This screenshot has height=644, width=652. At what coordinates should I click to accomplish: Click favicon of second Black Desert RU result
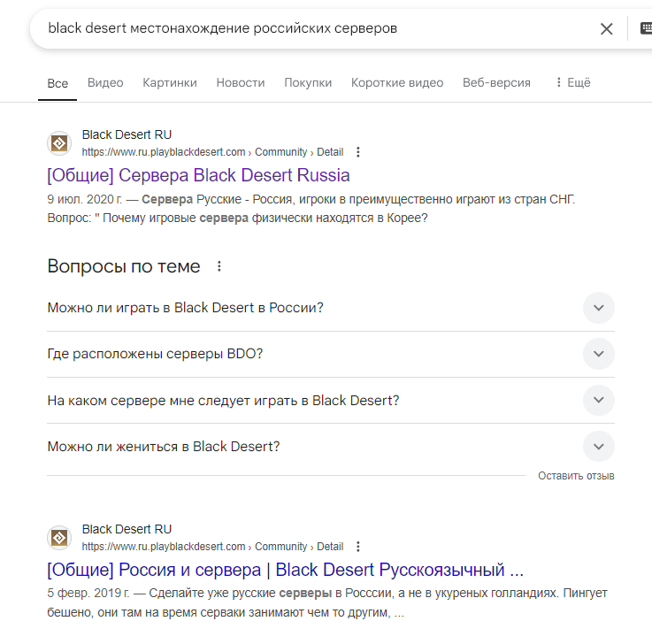pyautogui.click(x=59, y=538)
